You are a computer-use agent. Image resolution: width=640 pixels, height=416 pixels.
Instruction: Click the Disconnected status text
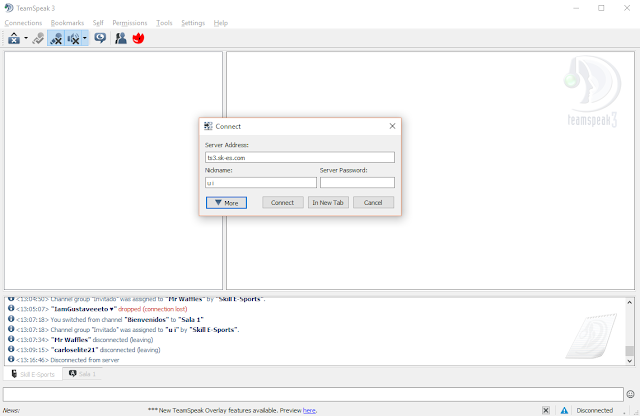pos(595,411)
